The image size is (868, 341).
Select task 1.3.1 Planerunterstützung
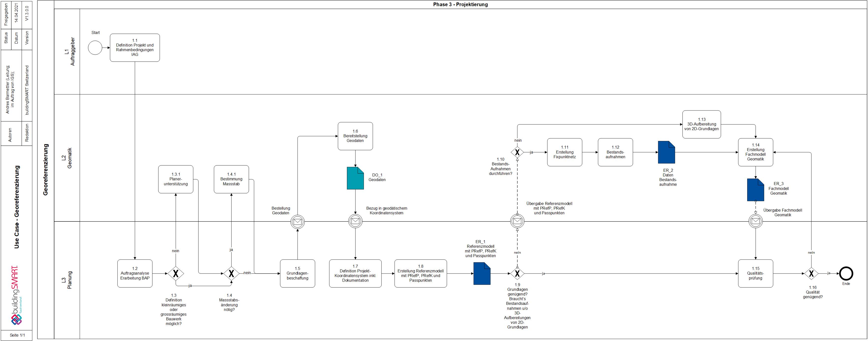coord(176,179)
